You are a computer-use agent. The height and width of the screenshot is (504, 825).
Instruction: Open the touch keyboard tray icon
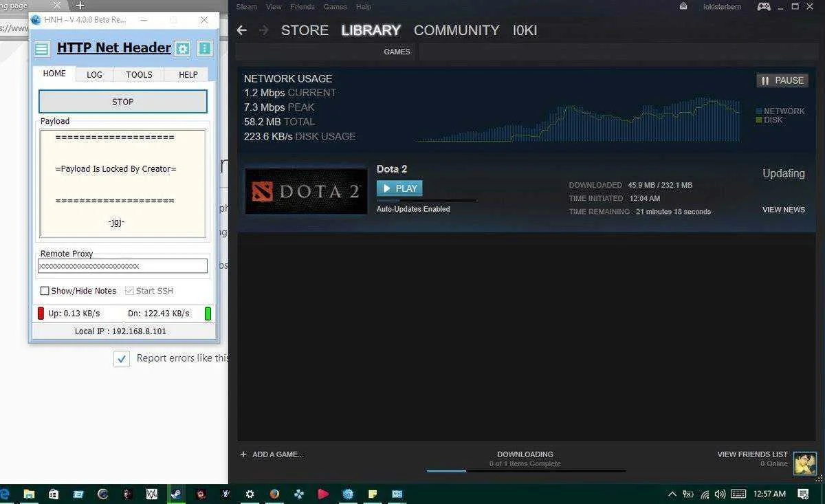coord(738,494)
